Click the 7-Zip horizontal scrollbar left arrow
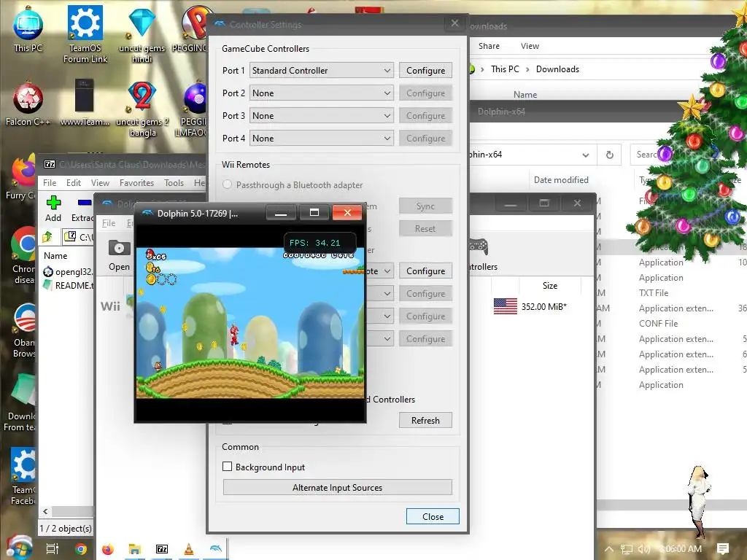This screenshot has width=747, height=560. (45, 511)
